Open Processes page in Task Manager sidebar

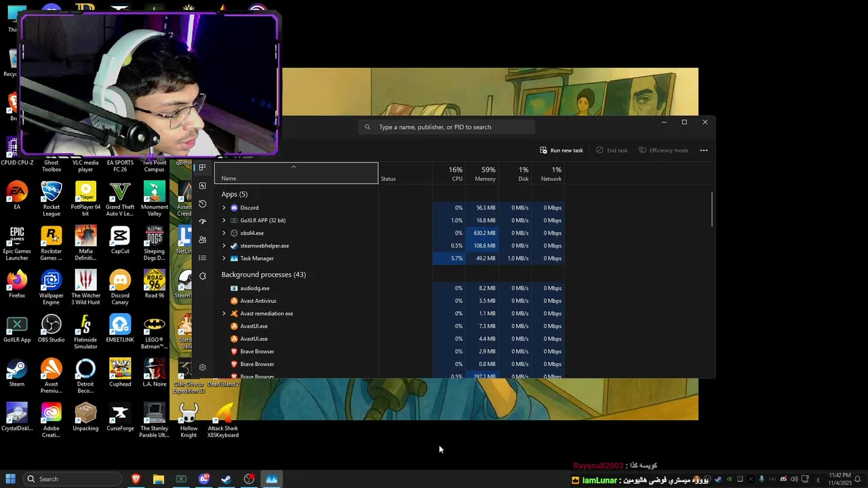tap(202, 167)
